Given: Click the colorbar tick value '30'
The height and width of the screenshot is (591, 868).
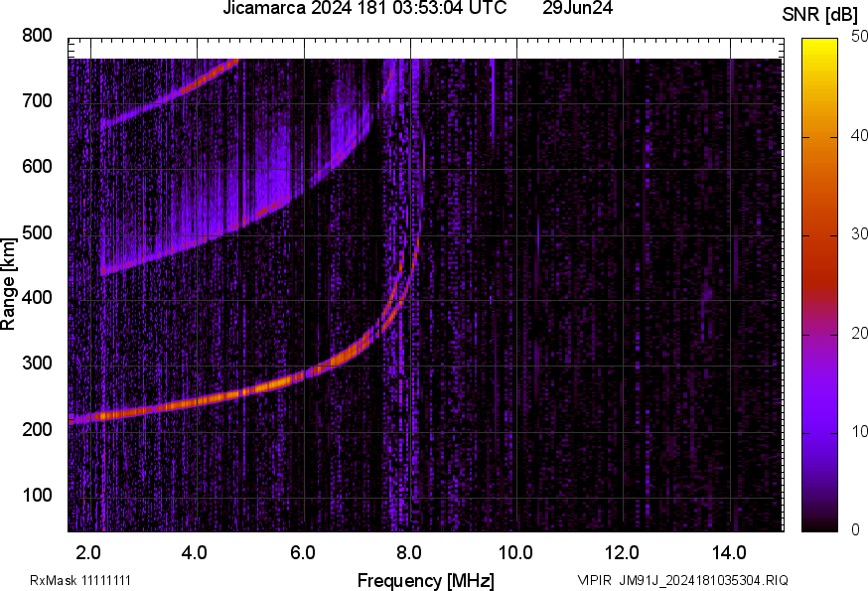Looking at the screenshot, I should coord(859,233).
